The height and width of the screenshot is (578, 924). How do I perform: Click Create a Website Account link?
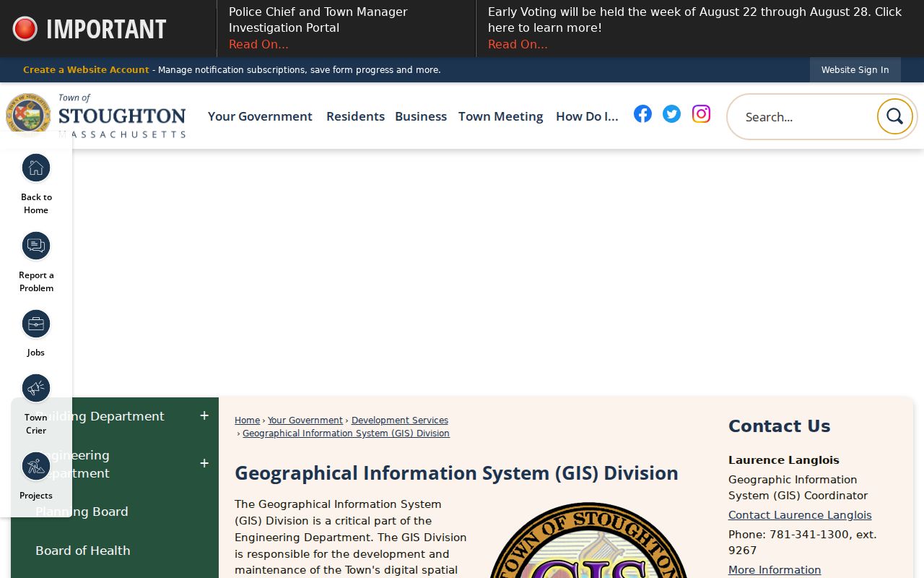pyautogui.click(x=86, y=70)
